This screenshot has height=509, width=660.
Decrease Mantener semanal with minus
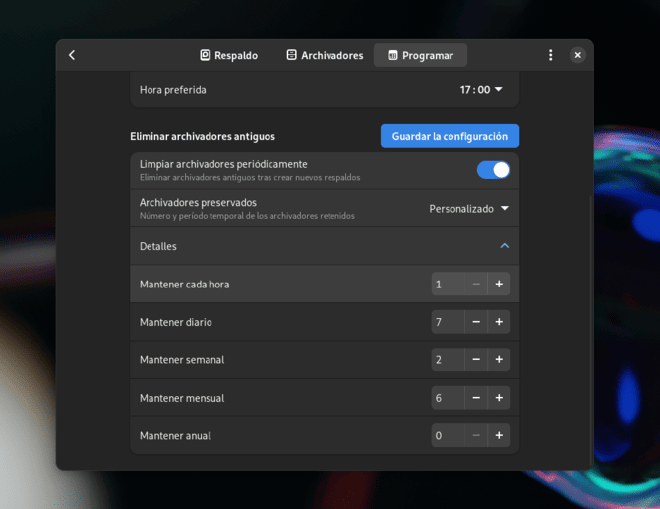pos(476,360)
